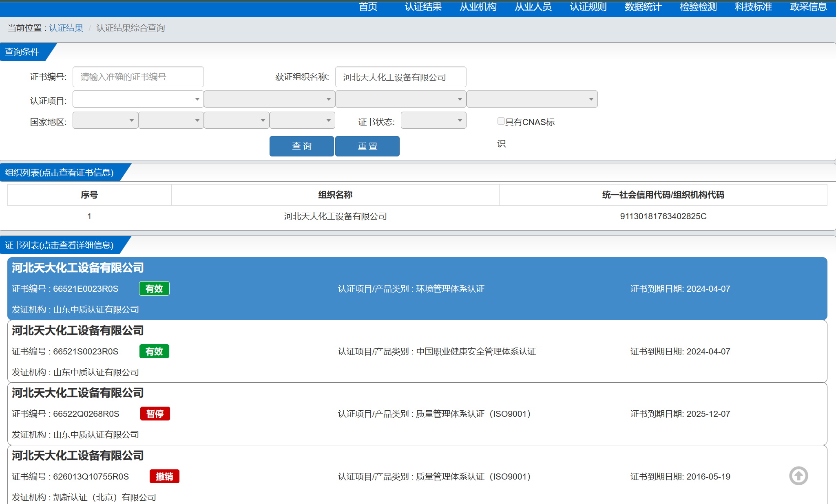Click the 有效 badge on certificate 66521E0023R0S
The image size is (836, 504).
154,288
